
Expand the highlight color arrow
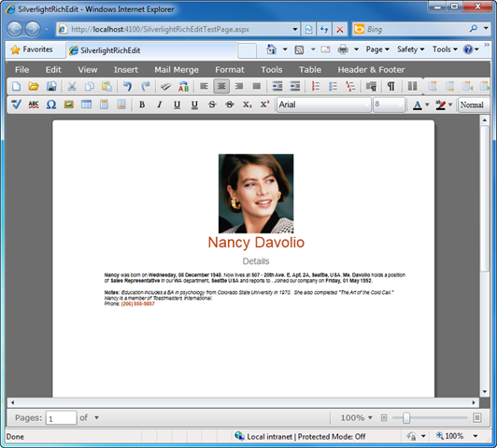[x=450, y=105]
